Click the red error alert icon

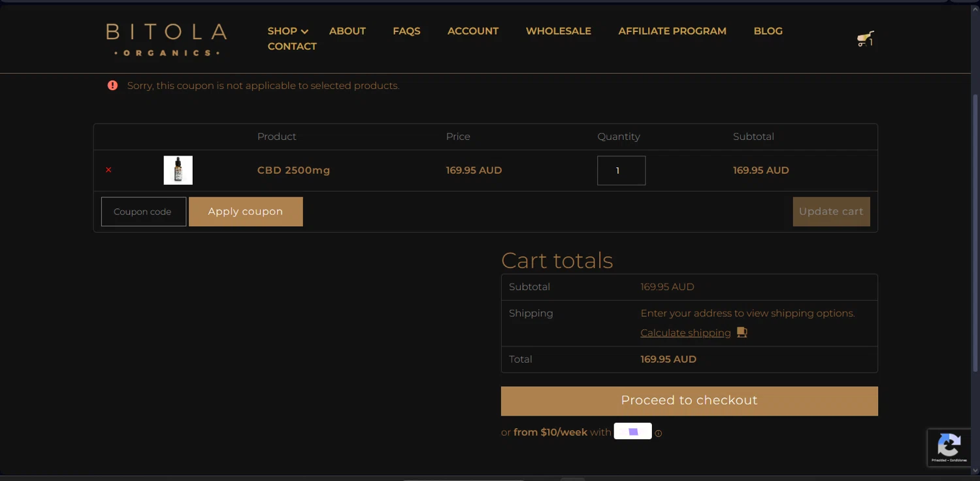[112, 86]
